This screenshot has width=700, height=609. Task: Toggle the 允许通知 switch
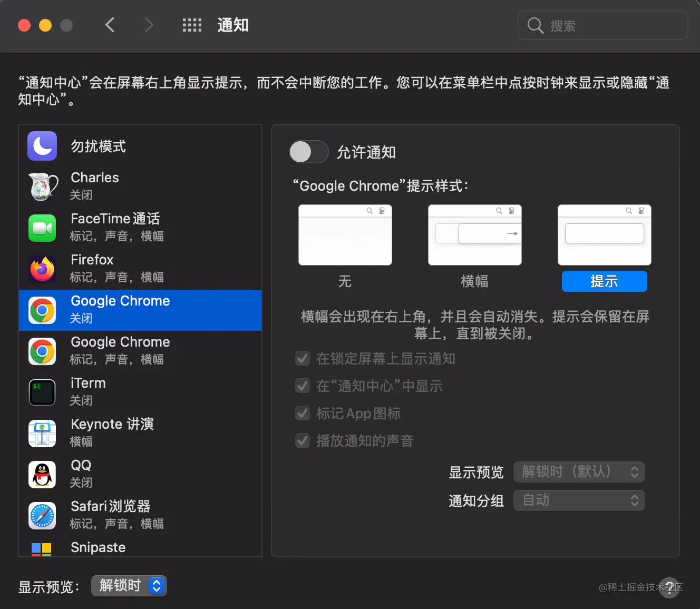click(x=309, y=152)
